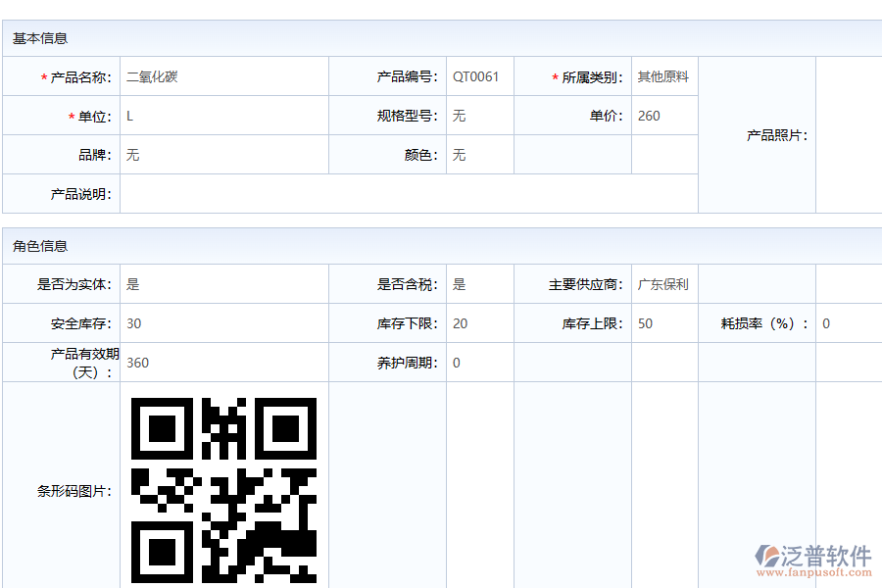
Task: Click the 主要供应商 label
Action: [x=586, y=284]
